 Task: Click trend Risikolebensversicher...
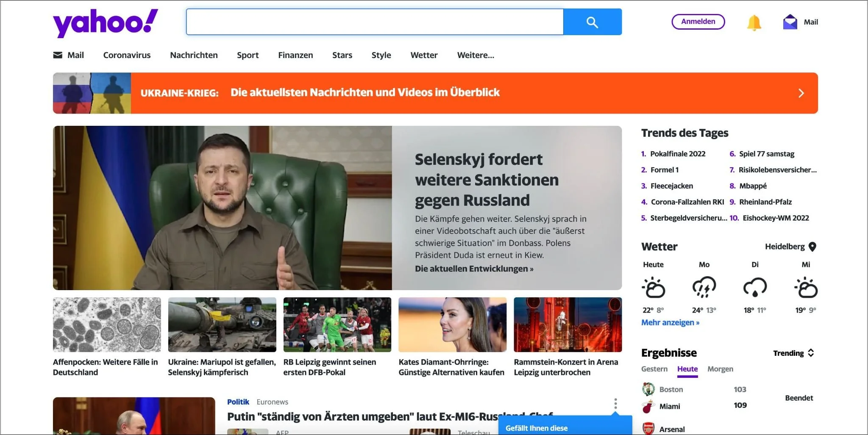777,170
